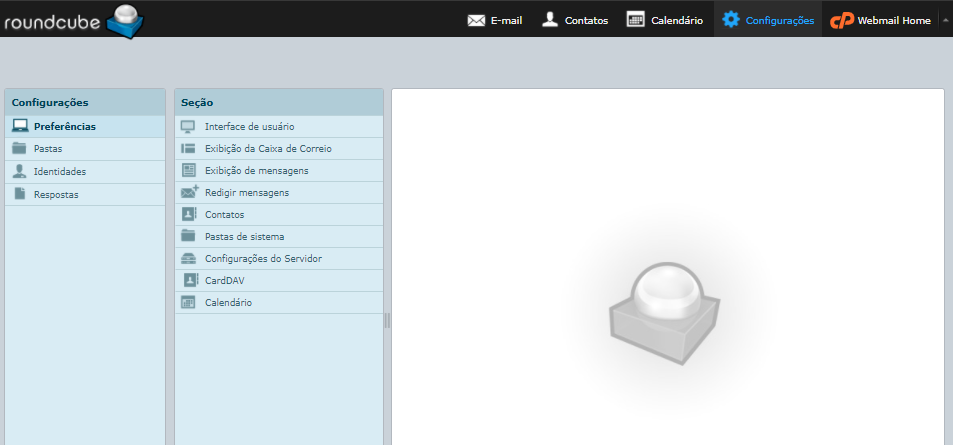Open Configurações do Servidor section
The height and width of the screenshot is (445, 953).
(x=279, y=258)
